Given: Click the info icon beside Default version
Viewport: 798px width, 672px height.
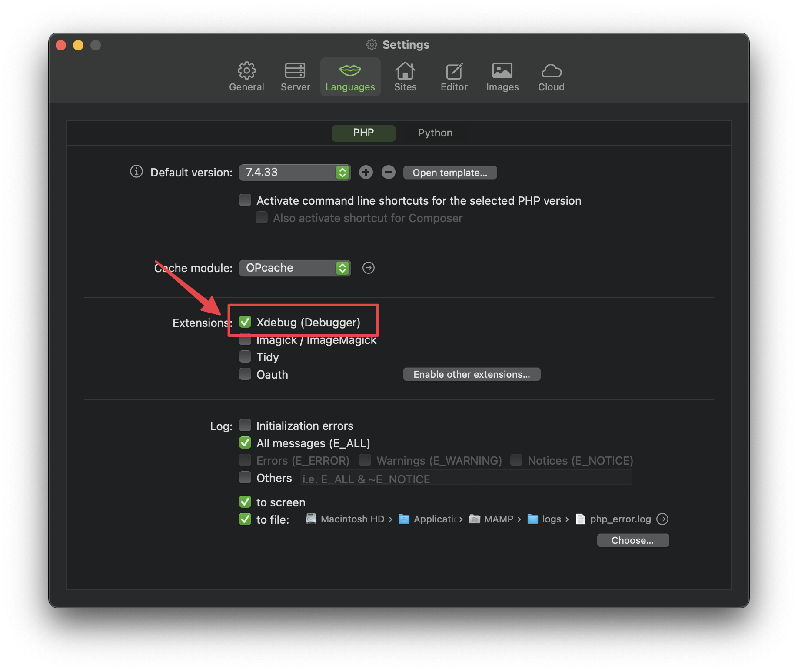Looking at the screenshot, I should point(136,172).
